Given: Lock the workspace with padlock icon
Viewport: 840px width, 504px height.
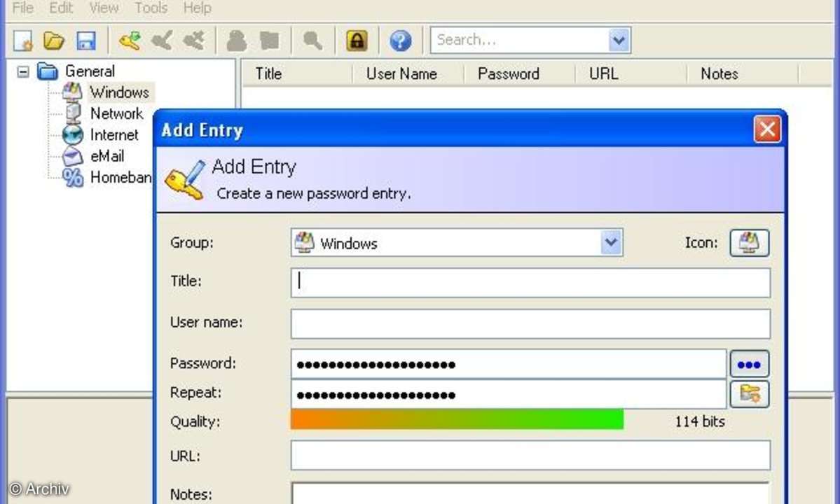Looking at the screenshot, I should 357,41.
